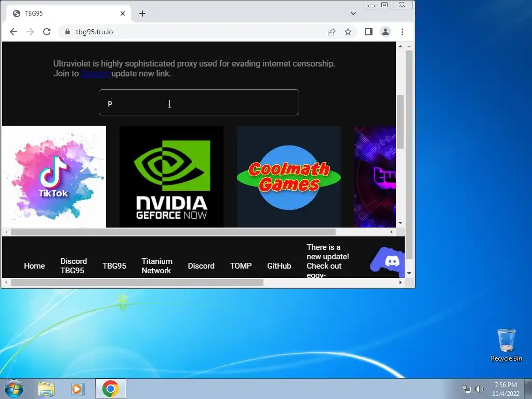Launch Windows Media Player from taskbar
Screen dimensions: 532x399
coord(78,389)
